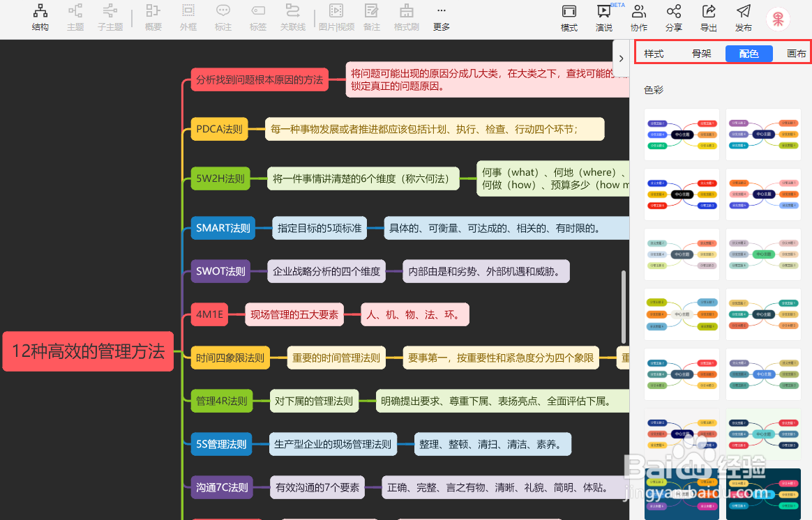Toggle the 模式 mode switch
The width and height of the screenshot is (812, 520).
(x=569, y=17)
